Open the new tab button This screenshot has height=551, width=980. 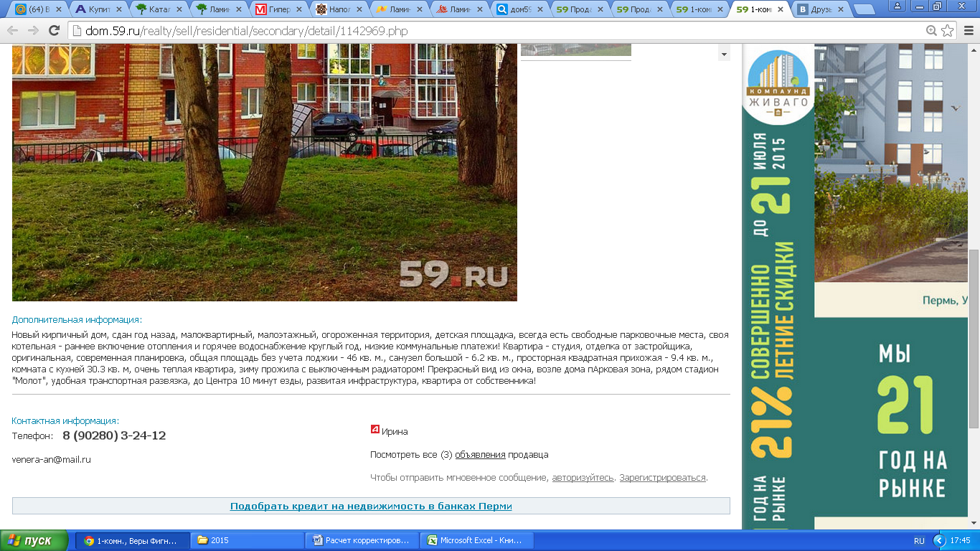tap(864, 9)
